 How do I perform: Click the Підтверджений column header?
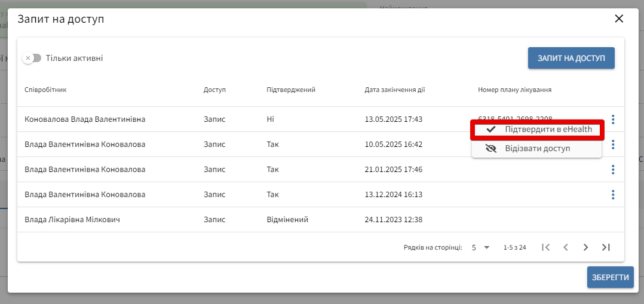coord(291,90)
